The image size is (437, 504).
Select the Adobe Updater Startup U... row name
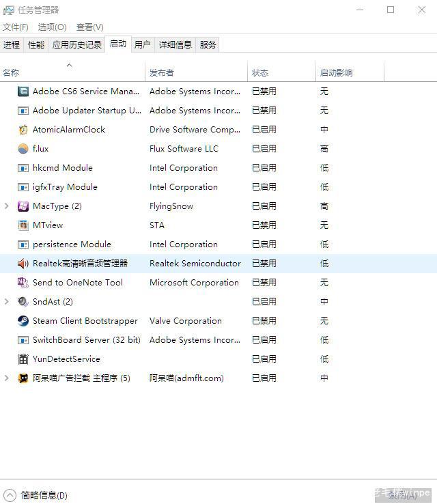(87, 111)
